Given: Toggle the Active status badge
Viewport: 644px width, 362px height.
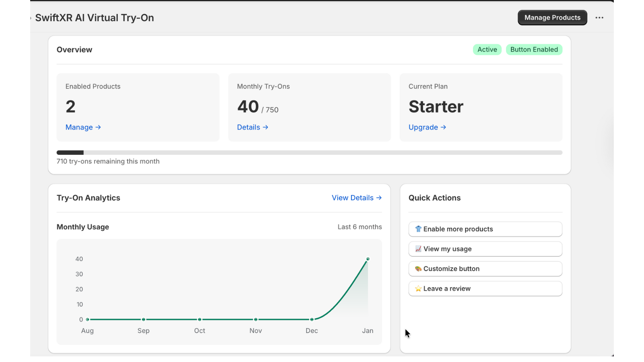Looking at the screenshot, I should tap(487, 49).
